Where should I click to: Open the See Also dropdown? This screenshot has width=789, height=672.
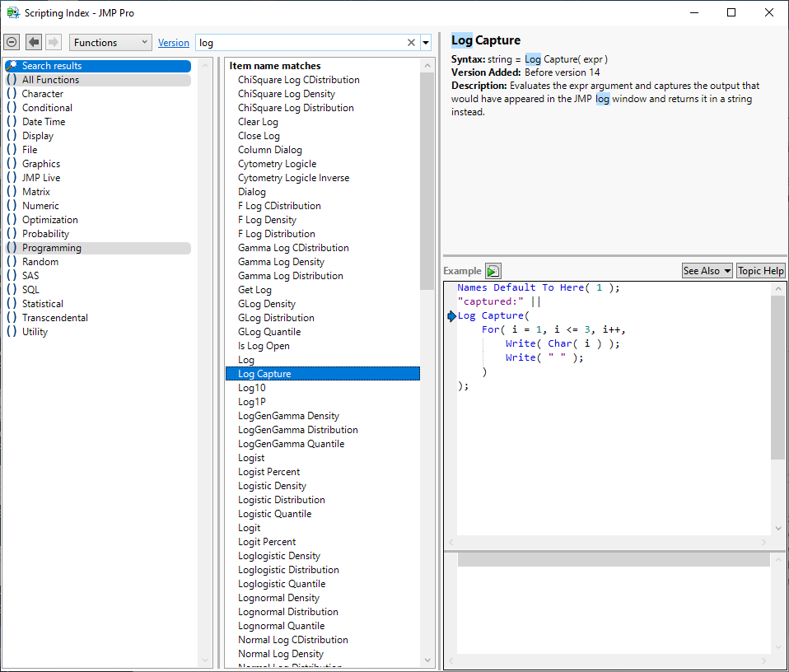707,271
